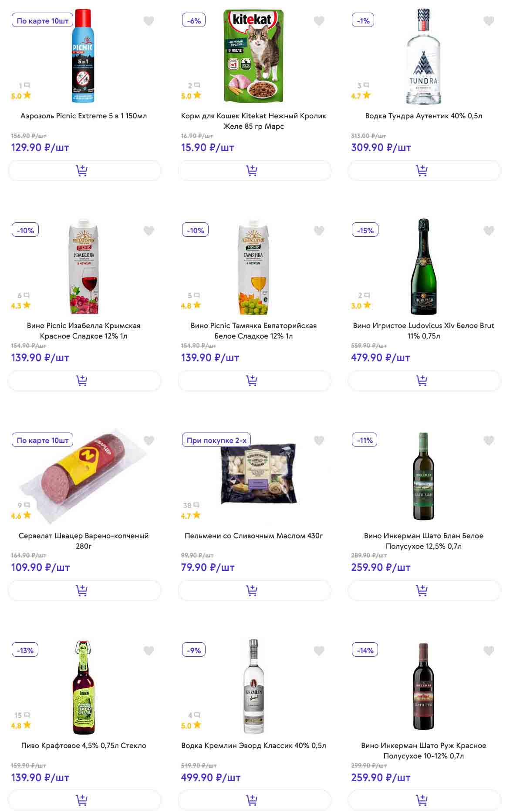Screen dimensions: 520x812
Task: Open Picnic Tamyanka white wine product title
Action: point(253,331)
